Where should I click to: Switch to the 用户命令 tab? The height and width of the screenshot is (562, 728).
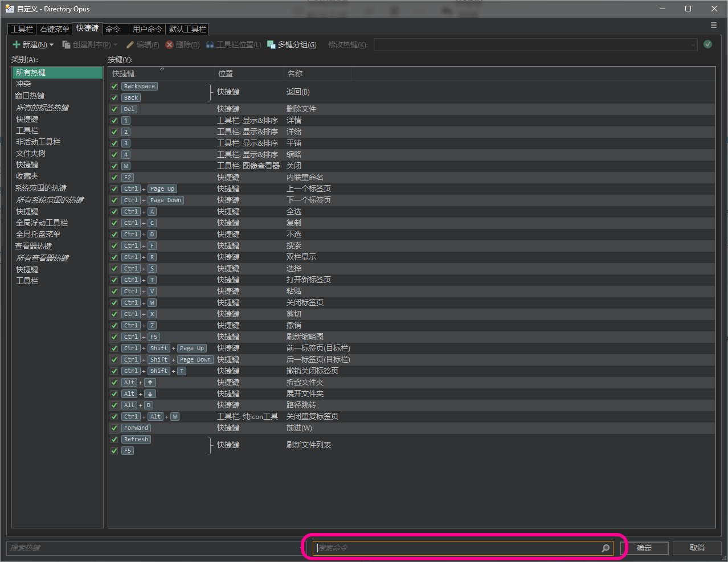(x=147, y=29)
